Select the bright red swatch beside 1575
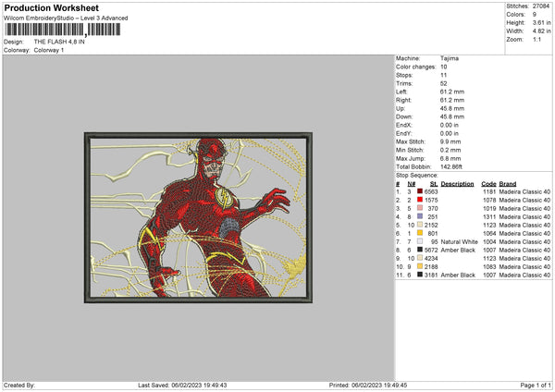The image size is (555, 392). pos(420,200)
